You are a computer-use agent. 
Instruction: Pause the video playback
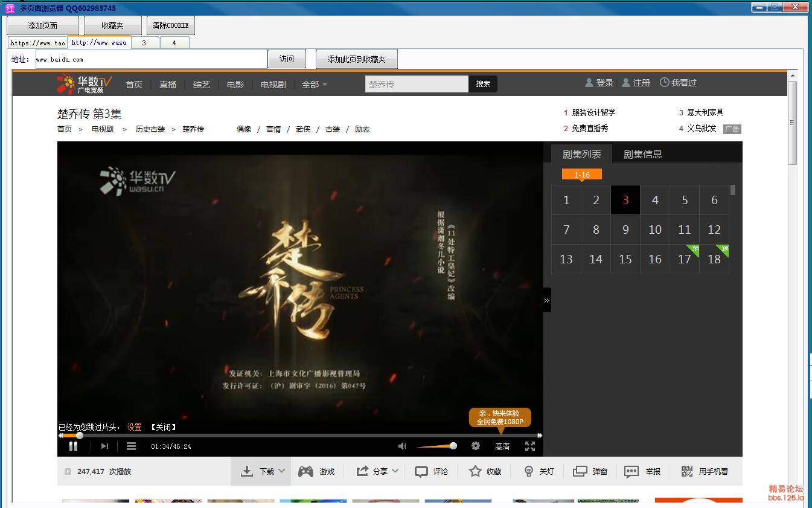coord(73,446)
